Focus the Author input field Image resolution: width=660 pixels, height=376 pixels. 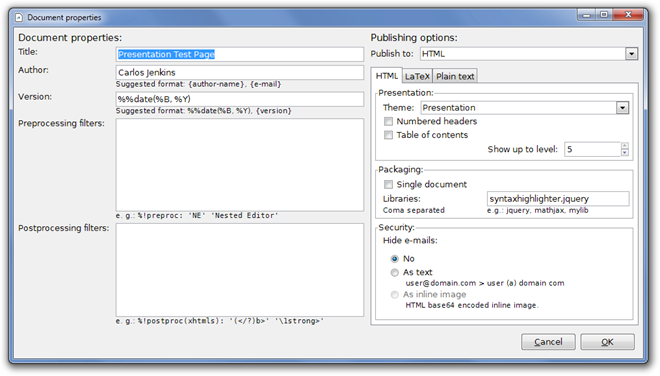point(240,72)
